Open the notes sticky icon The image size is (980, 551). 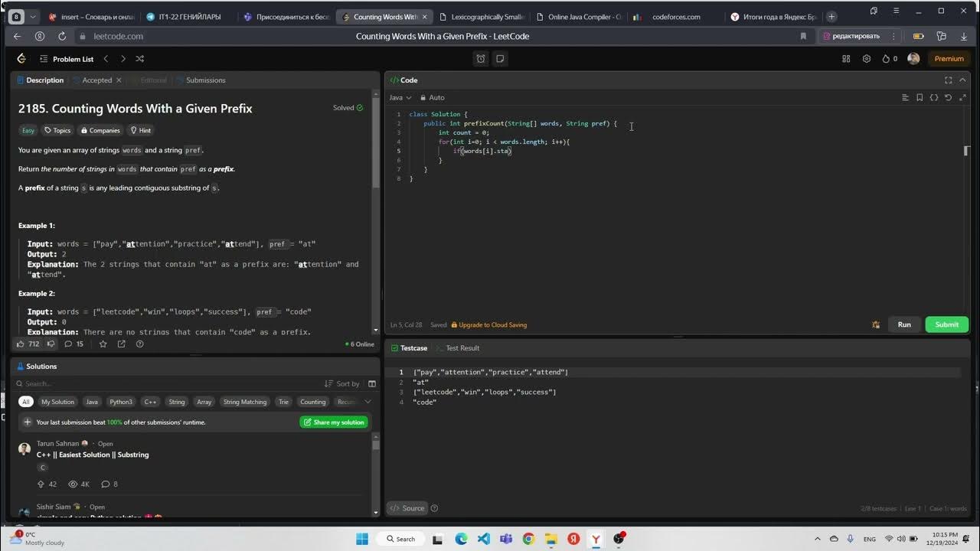[499, 59]
